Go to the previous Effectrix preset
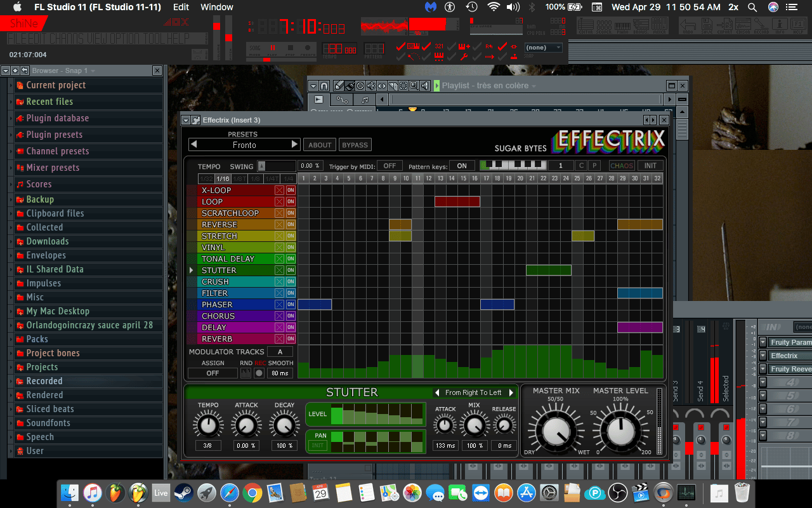812x508 pixels. point(194,145)
